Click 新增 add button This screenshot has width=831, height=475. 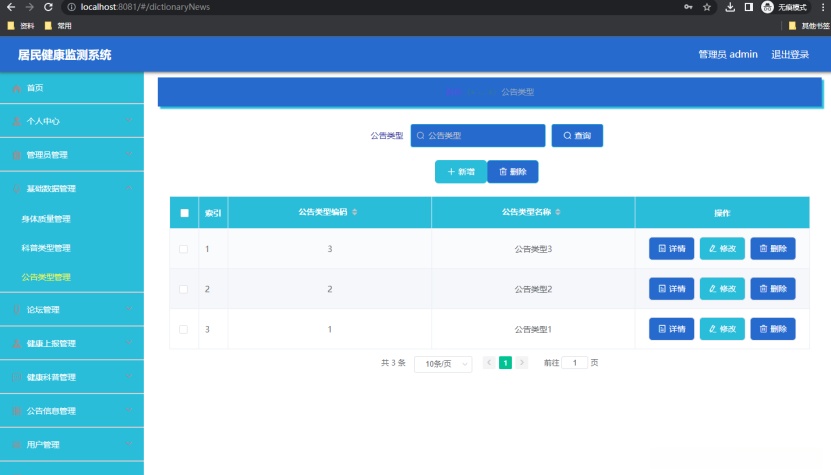(461, 172)
